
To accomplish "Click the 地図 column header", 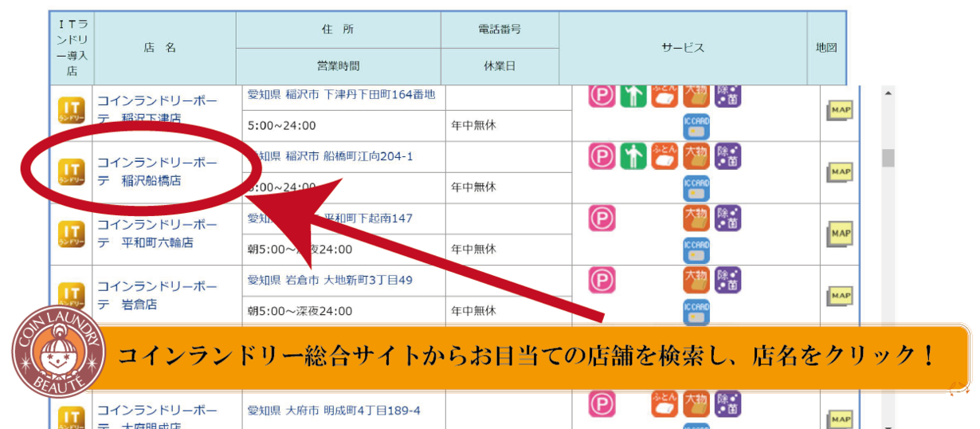I will [x=826, y=48].
